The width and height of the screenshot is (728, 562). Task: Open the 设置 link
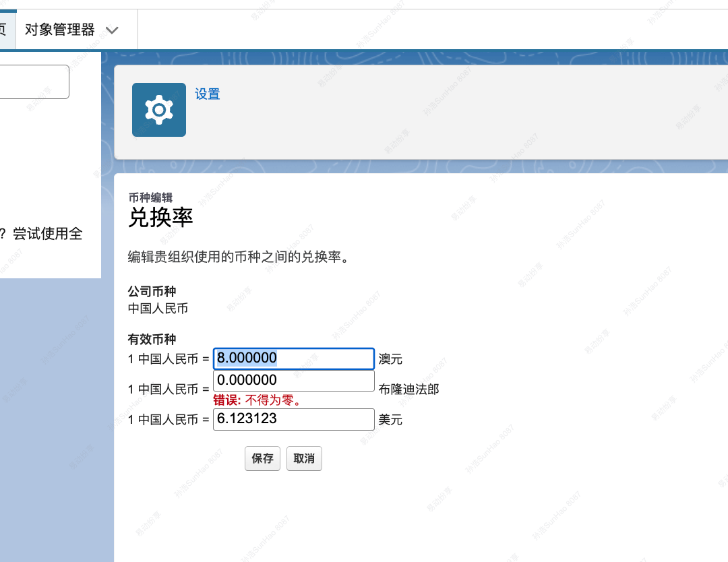[x=207, y=94]
